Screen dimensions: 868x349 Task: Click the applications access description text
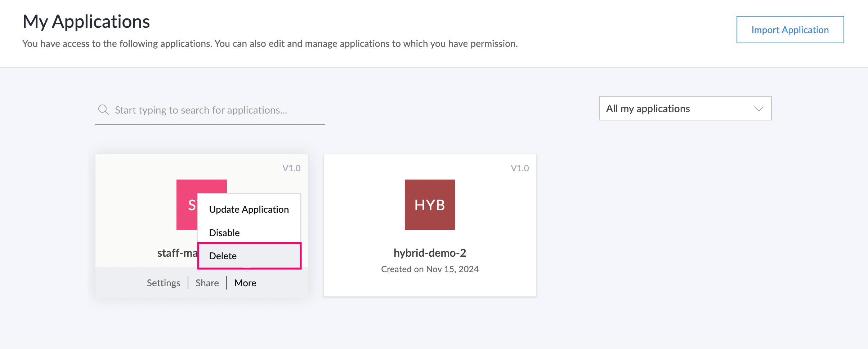click(270, 44)
